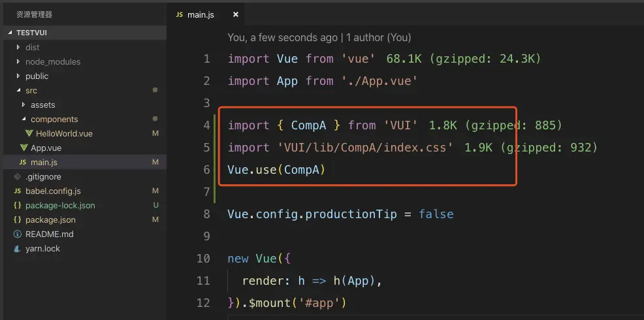This screenshot has height=320, width=644.
Task: Close the main.js editor tab
Action: pos(236,14)
